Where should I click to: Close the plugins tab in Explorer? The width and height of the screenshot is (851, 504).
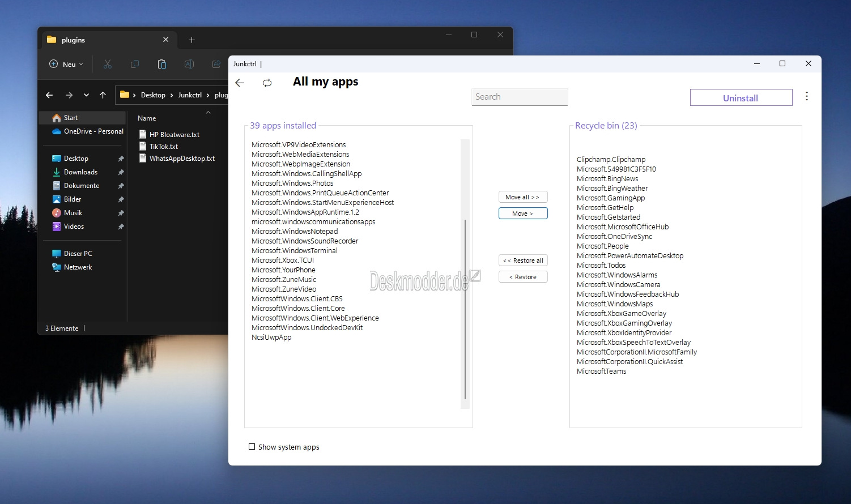click(165, 40)
